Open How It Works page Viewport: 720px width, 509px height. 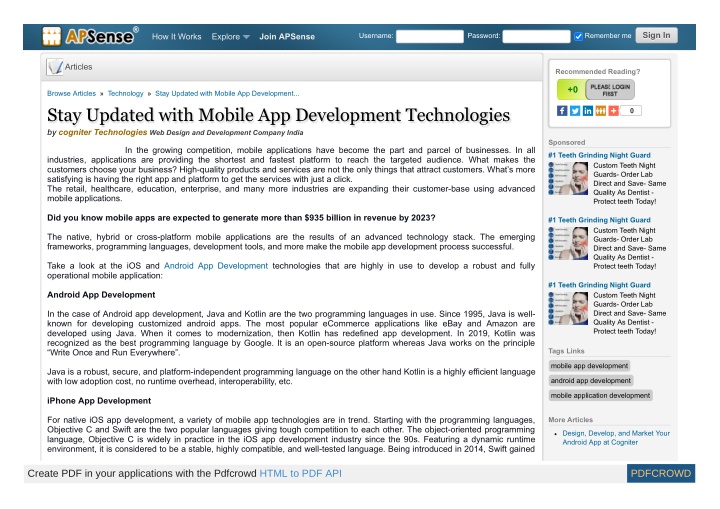[176, 37]
